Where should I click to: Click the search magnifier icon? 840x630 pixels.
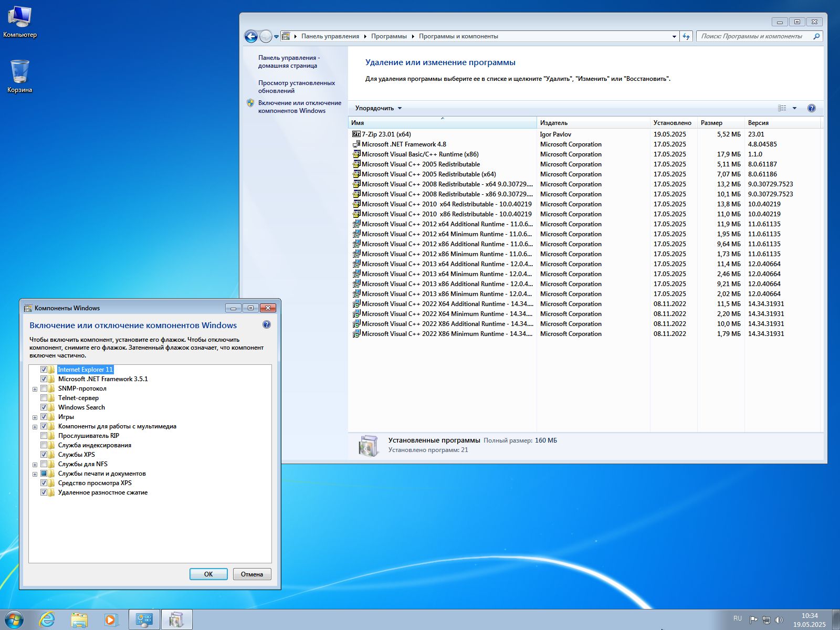[816, 36]
